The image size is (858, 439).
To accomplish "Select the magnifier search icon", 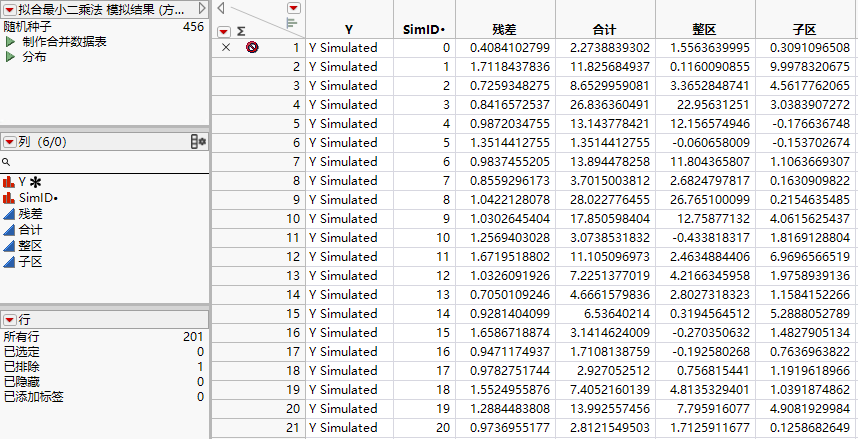I will point(6,163).
